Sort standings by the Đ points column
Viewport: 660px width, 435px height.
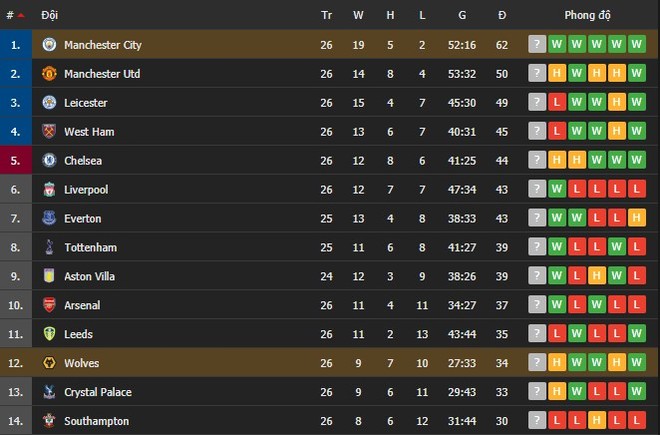(502, 15)
